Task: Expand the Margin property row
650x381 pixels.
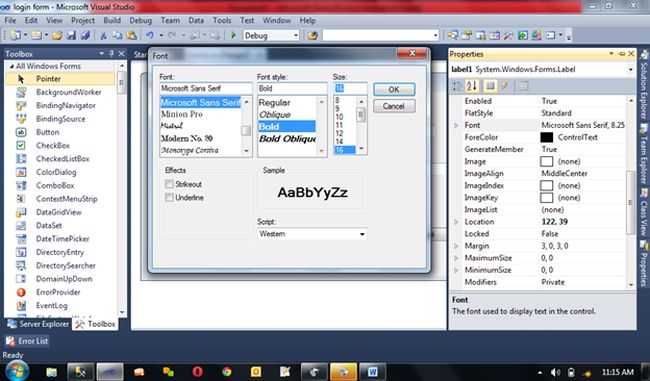Action: (456, 246)
